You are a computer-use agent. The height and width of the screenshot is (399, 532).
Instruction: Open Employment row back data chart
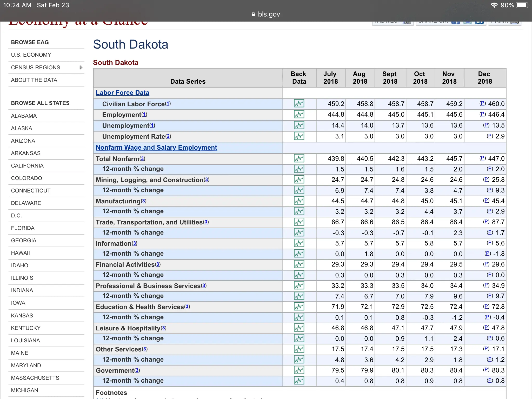[299, 114]
